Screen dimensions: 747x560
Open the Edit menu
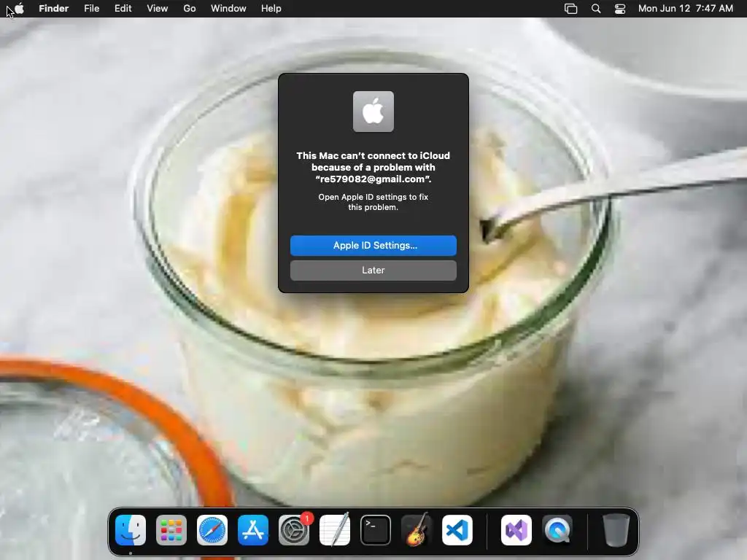123,9
